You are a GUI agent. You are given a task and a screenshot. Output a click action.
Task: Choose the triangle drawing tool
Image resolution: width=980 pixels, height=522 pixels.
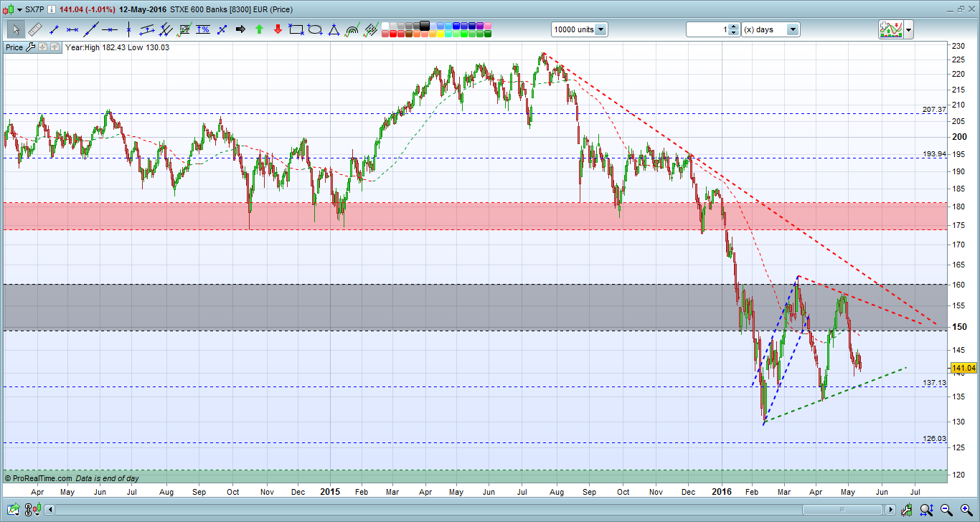click(334, 29)
